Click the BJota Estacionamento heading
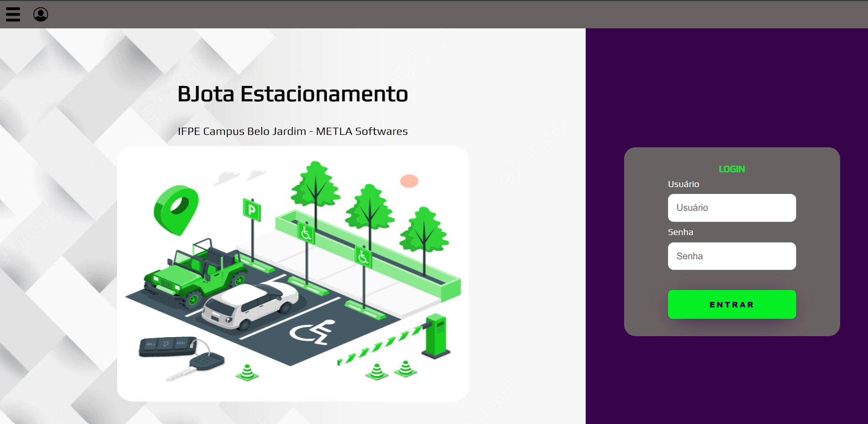This screenshot has height=424, width=868. [x=293, y=94]
